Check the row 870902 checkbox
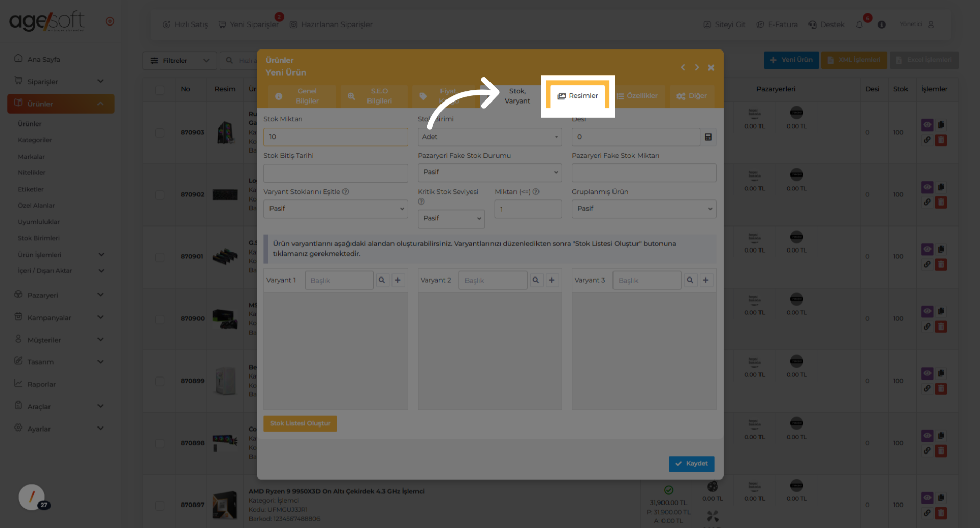Screen dimensions: 980x528 pyautogui.click(x=160, y=195)
